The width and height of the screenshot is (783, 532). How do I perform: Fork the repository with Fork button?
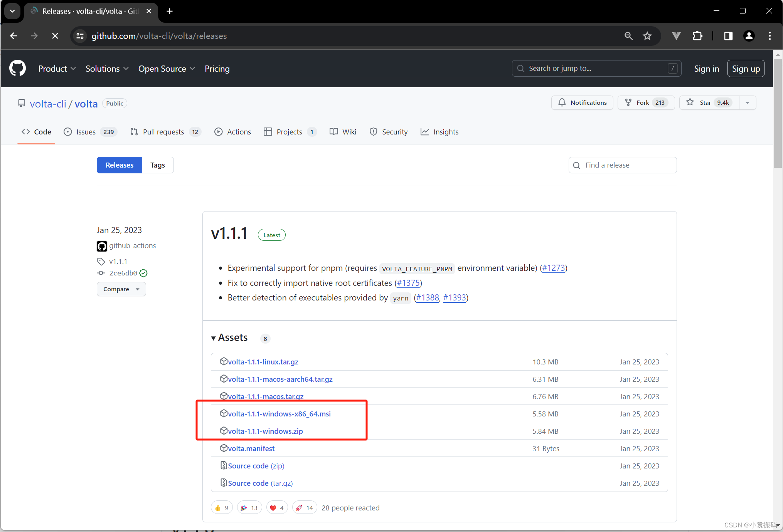click(646, 102)
